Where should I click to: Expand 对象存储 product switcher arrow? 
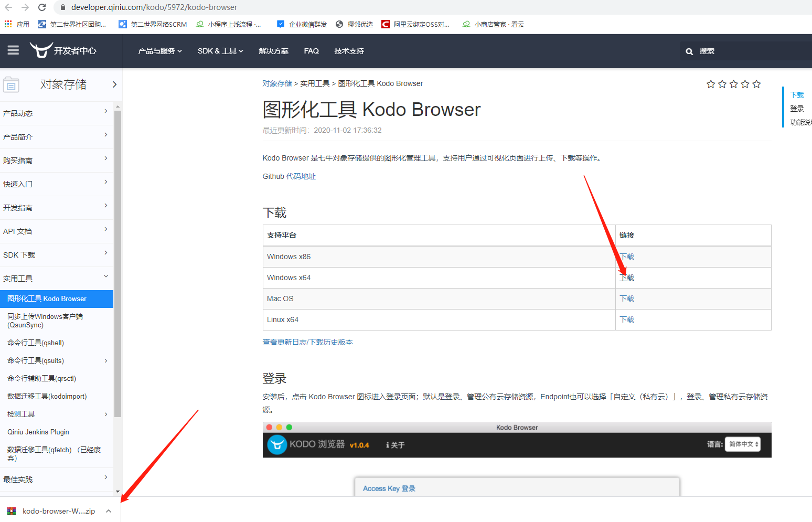click(114, 84)
